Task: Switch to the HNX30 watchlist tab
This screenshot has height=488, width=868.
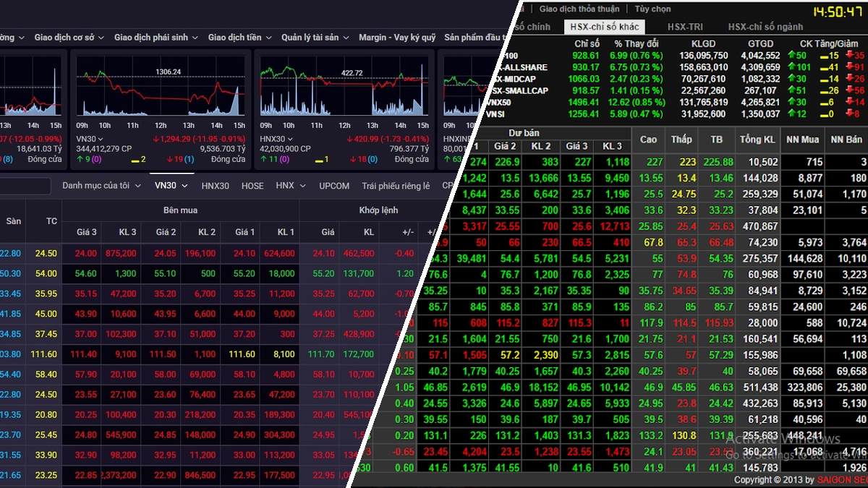Action: 215,186
